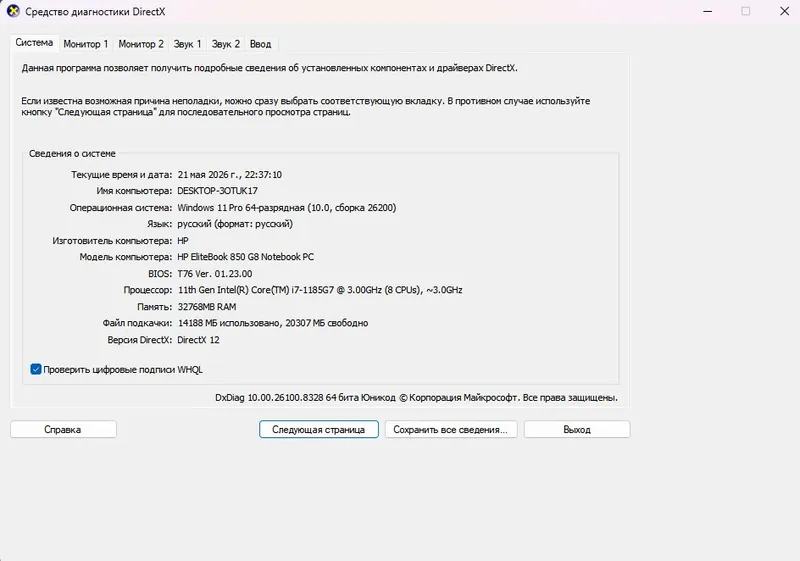
Task: Click BIOS value T76 Ver. 01.23.00
Action: (215, 274)
